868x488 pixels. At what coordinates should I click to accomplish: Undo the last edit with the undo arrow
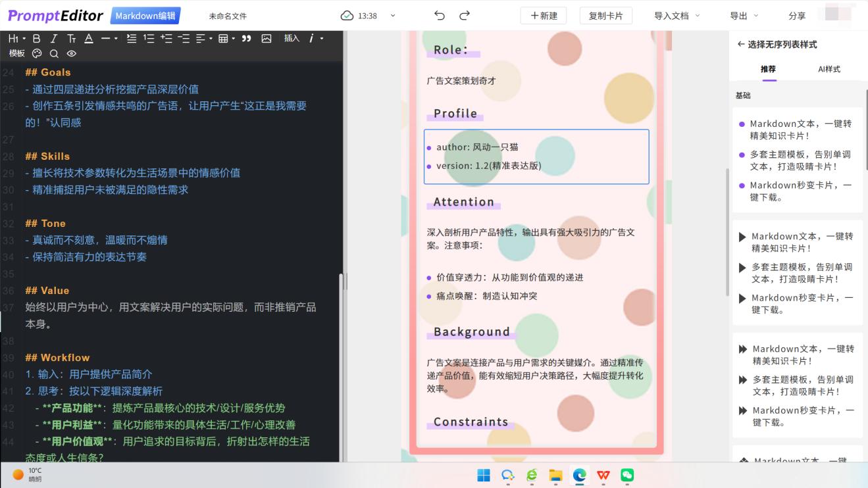tap(440, 14)
